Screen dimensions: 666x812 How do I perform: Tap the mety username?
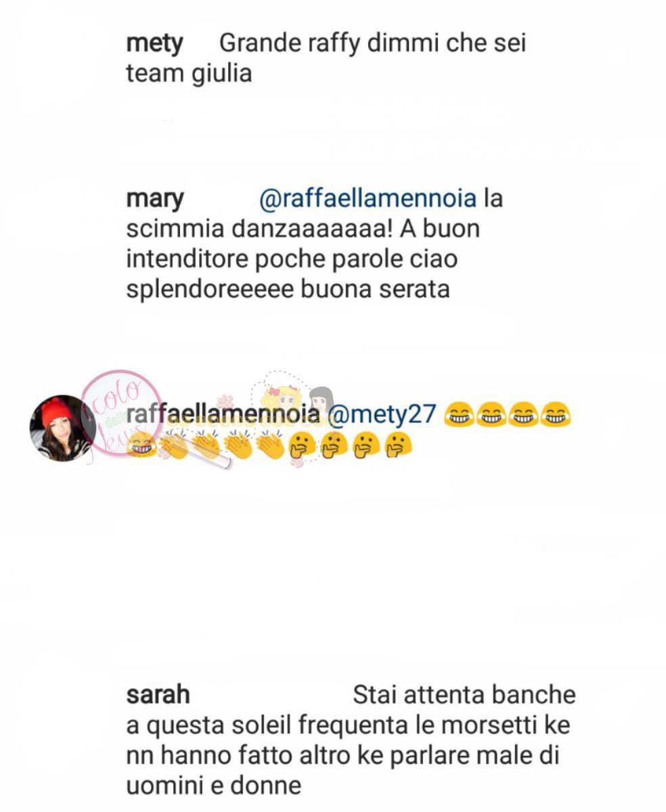click(154, 45)
